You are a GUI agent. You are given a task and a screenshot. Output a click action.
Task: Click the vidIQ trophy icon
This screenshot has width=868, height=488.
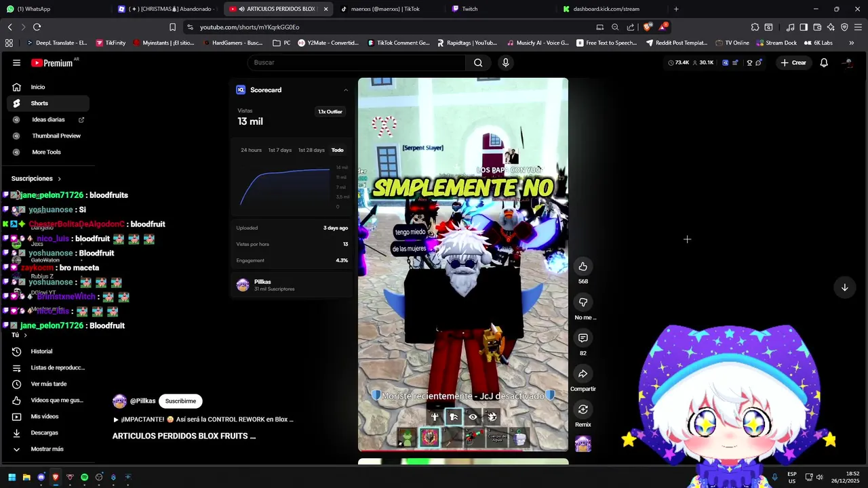[749, 62]
